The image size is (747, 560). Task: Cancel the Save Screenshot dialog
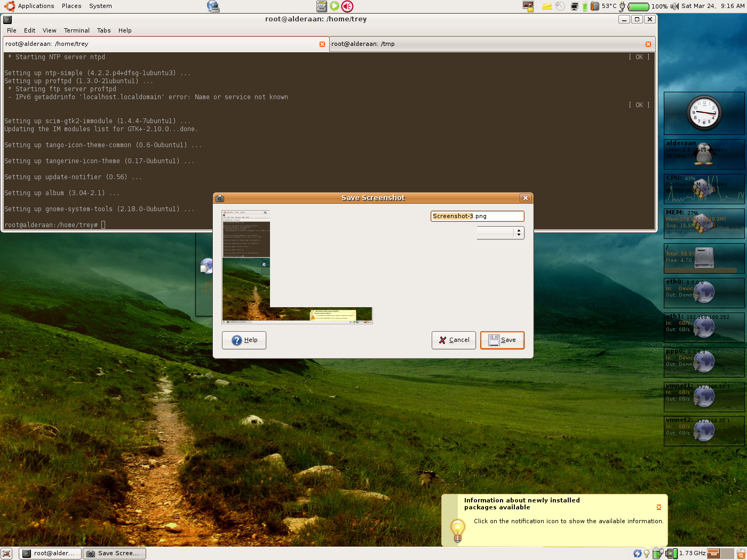(454, 340)
